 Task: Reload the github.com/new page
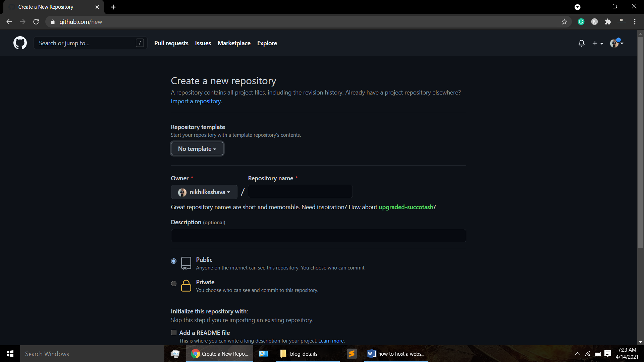point(36,22)
